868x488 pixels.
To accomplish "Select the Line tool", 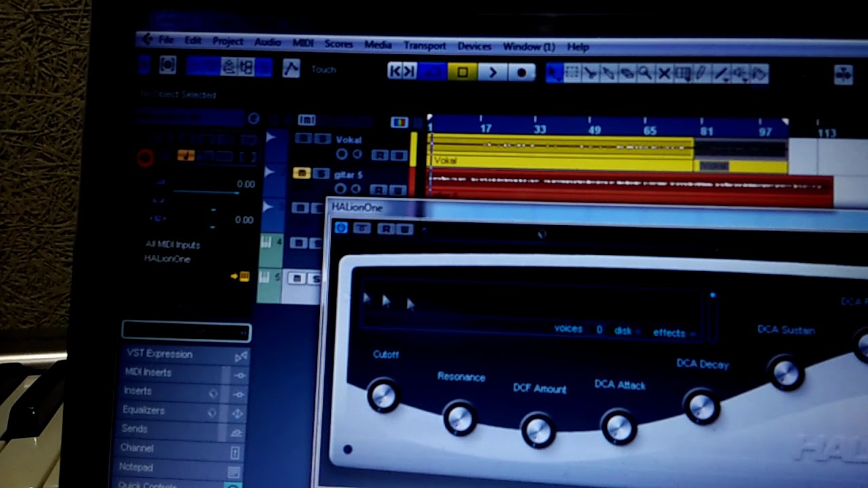I will click(722, 73).
